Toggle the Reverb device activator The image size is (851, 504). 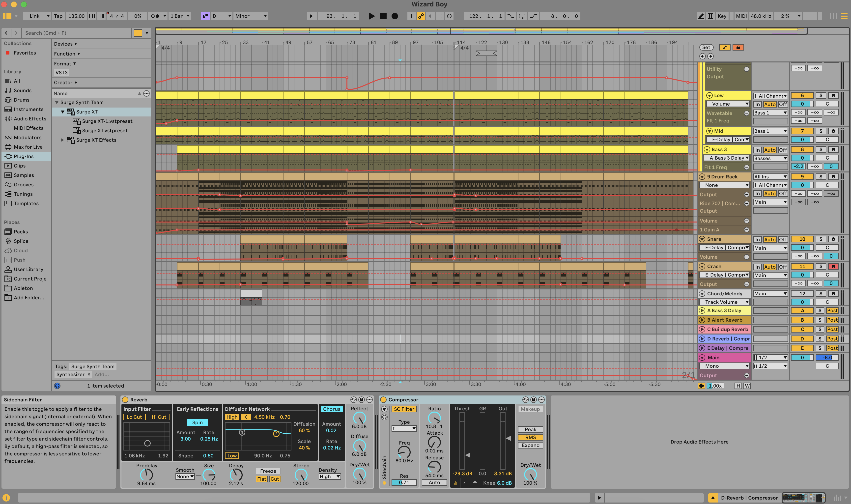[x=125, y=400]
